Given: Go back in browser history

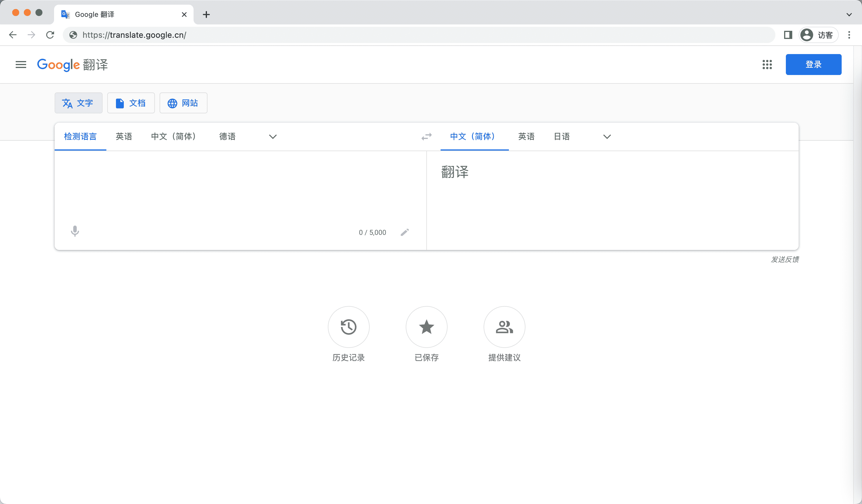Looking at the screenshot, I should point(13,35).
